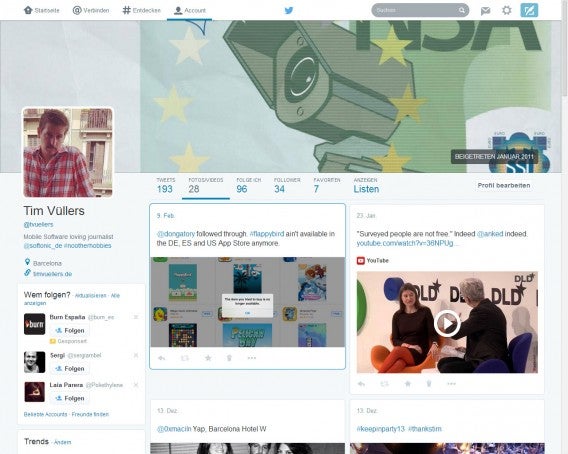Viewport: 568px width, 454px height.
Task: Open the youtube.com/watch link
Action: click(x=405, y=243)
